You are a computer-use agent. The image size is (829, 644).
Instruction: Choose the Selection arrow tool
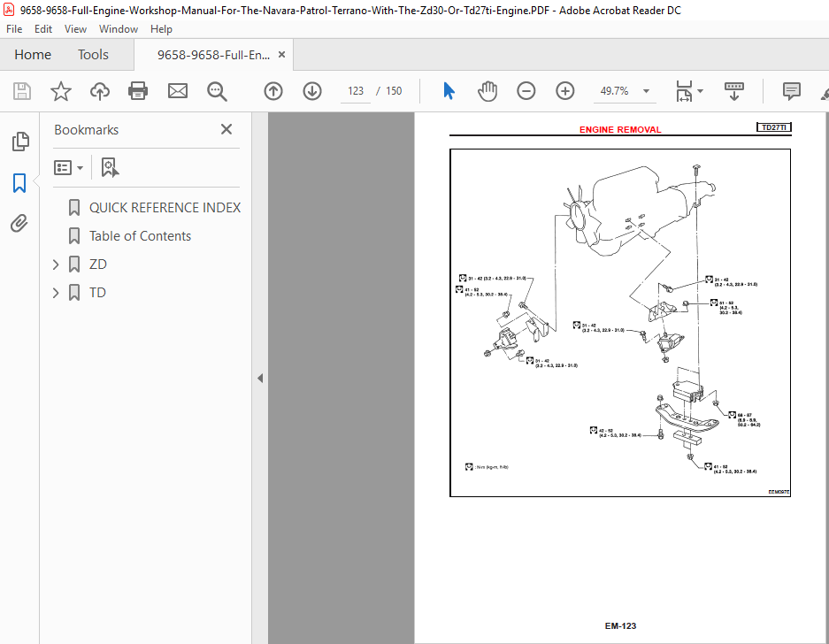click(x=449, y=91)
